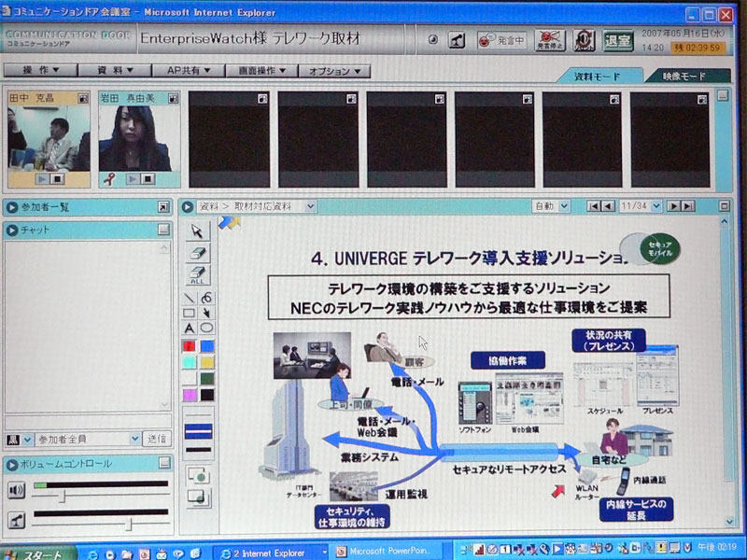This screenshot has width=747, height=560.
Task: Pick the dark green color swatch
Action: 206,379
